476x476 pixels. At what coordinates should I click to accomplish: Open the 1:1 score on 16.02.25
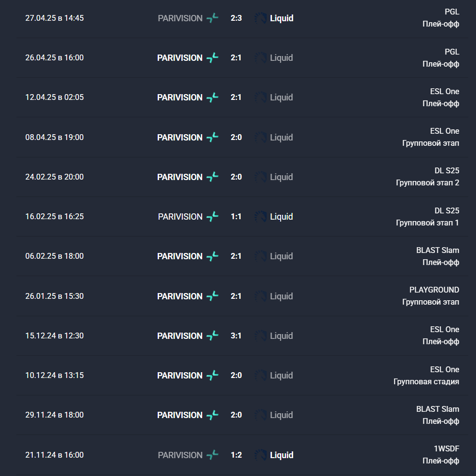tap(236, 217)
